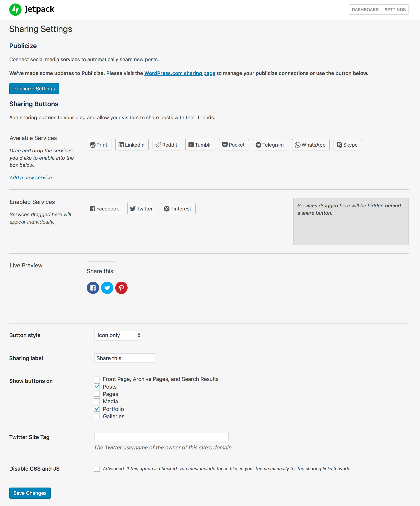Select the LinkedIn service button

click(132, 145)
